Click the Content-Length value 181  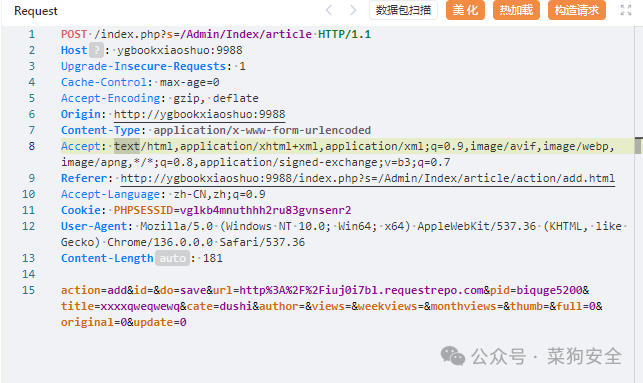tap(213, 258)
